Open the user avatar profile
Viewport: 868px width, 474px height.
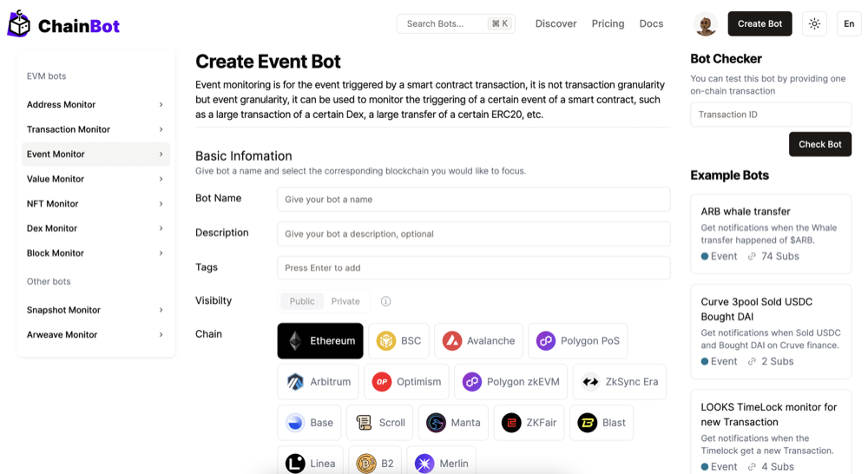(x=706, y=24)
